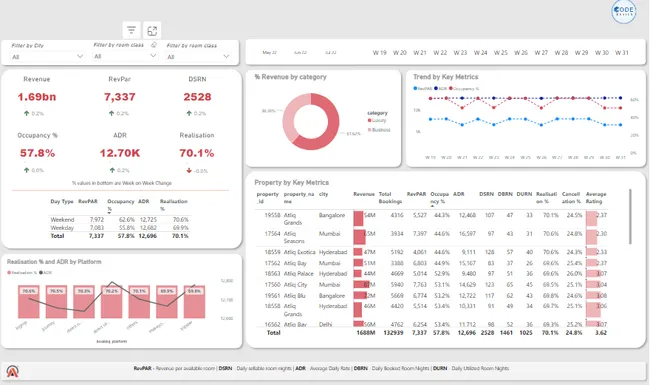The width and height of the screenshot is (650, 385).
Task: Click the 132939 total bookings cell
Action: [393, 332]
